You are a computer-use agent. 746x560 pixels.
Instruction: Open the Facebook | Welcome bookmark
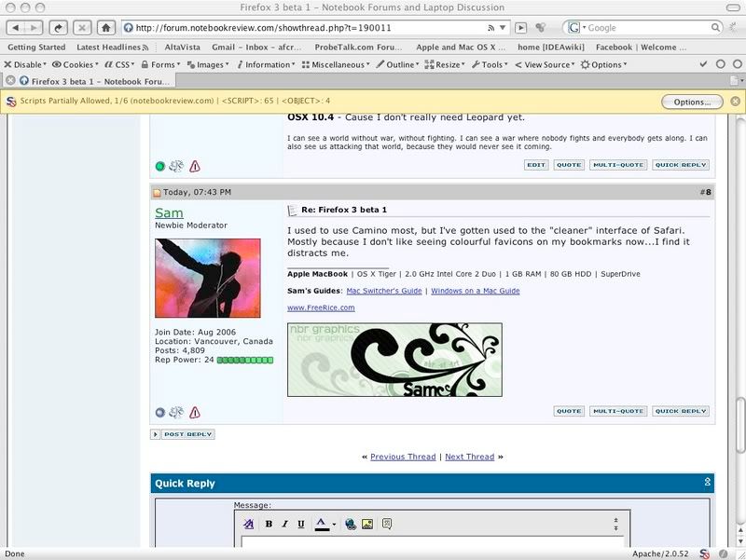click(x=641, y=48)
